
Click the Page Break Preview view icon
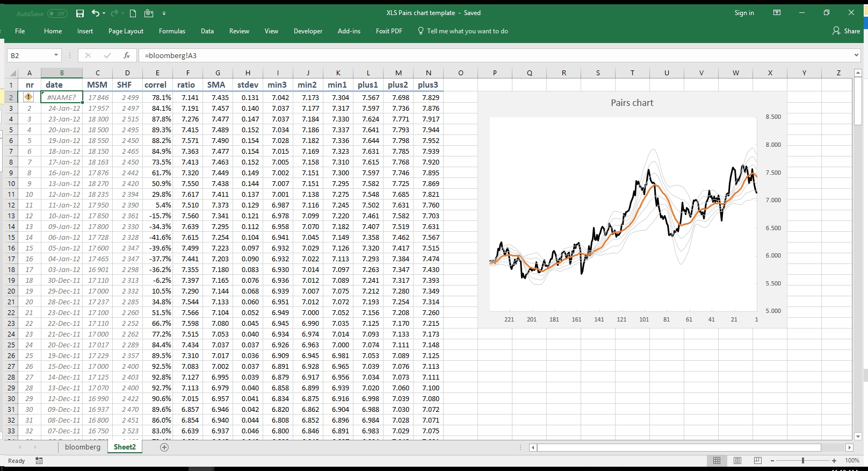pyautogui.click(x=757, y=461)
